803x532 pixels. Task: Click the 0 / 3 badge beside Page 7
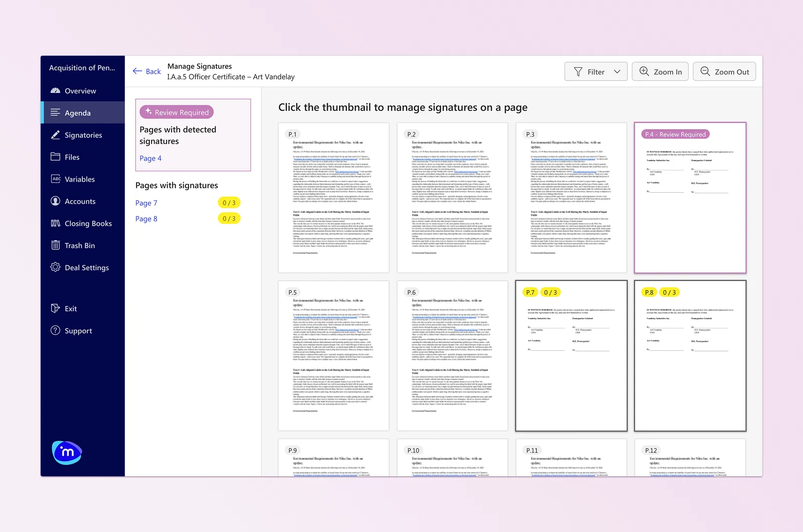click(x=229, y=203)
